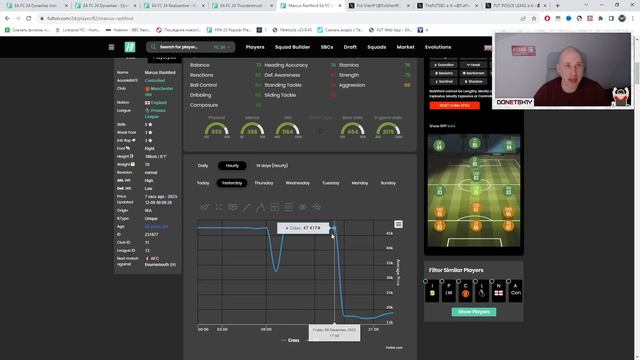Screen dimensions: 640x360
Task: Open the chart export menu icon
Action: tap(398, 224)
